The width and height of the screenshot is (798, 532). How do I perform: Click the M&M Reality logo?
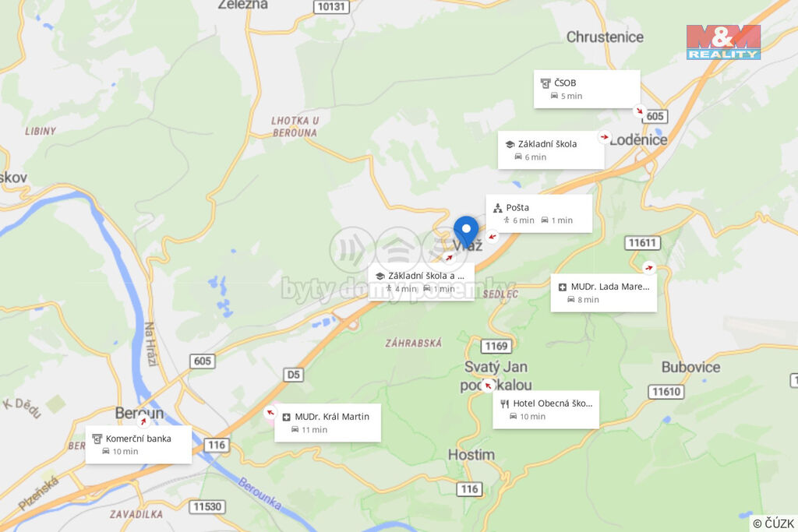tap(723, 42)
